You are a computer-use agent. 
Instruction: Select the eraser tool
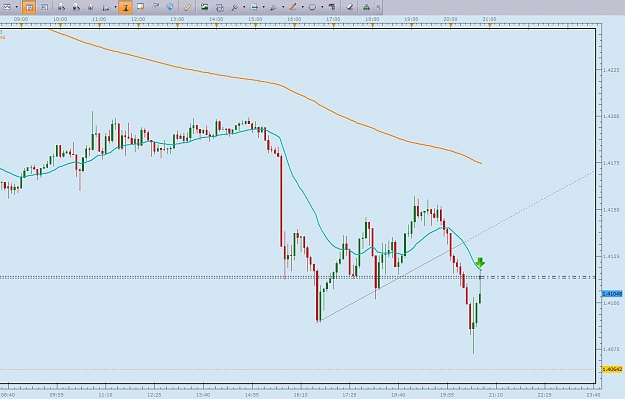point(350,7)
